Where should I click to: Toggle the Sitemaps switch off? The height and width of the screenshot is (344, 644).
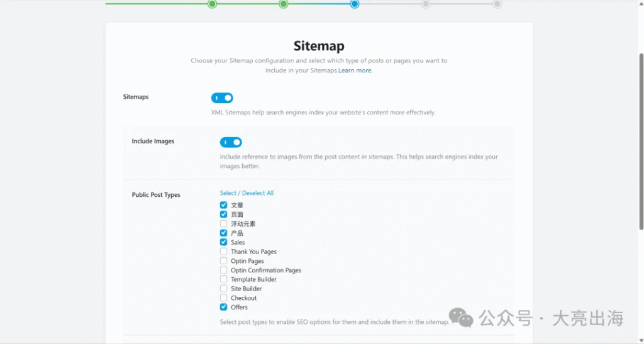222,97
